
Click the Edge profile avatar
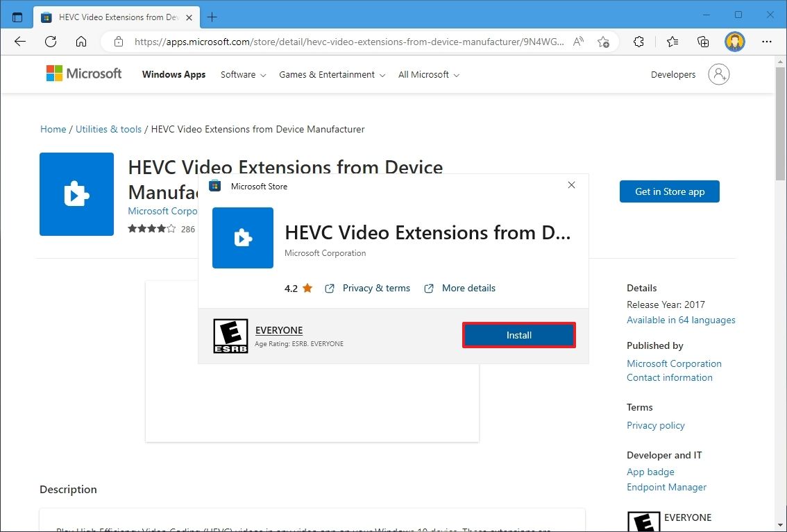tap(734, 42)
